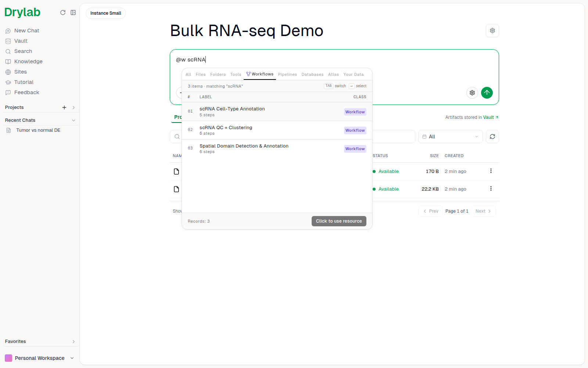Open the All filter dropdown
This screenshot has height=368, width=588.
pyautogui.click(x=450, y=137)
